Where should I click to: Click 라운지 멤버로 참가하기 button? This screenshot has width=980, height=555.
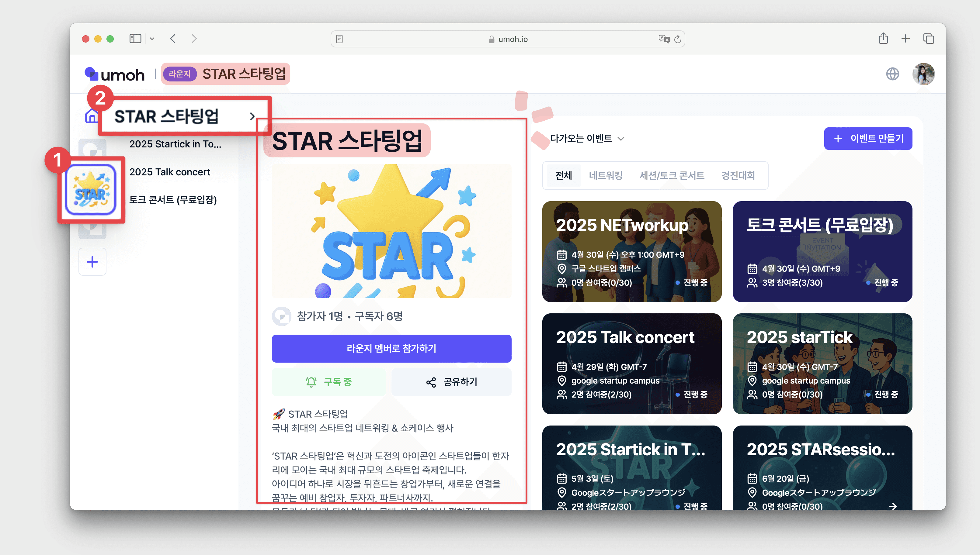tap(391, 348)
